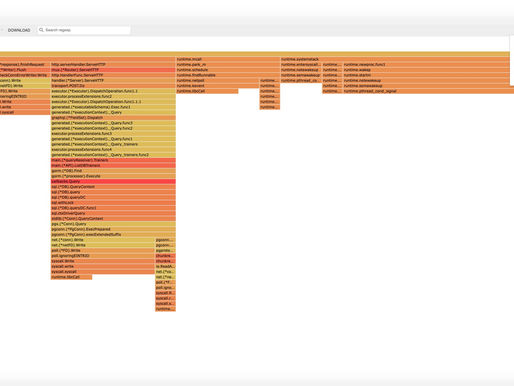Select the runtime.startm frame
Viewport: 514px width, 386px height.
coord(426,75)
